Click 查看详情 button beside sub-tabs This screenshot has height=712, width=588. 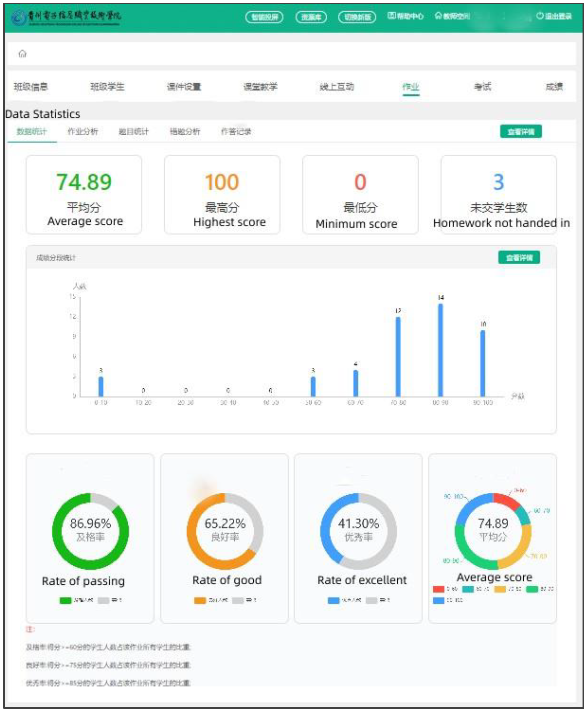[521, 131]
